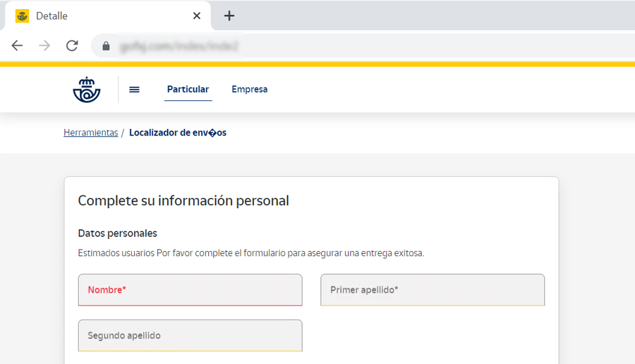Reload the page
635x364 pixels.
72,46
